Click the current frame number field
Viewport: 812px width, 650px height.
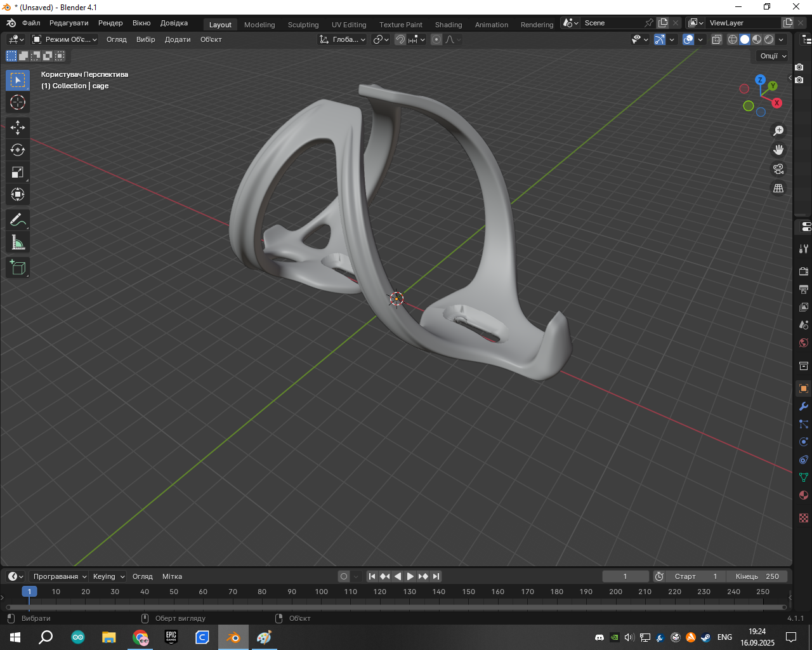pyautogui.click(x=625, y=576)
